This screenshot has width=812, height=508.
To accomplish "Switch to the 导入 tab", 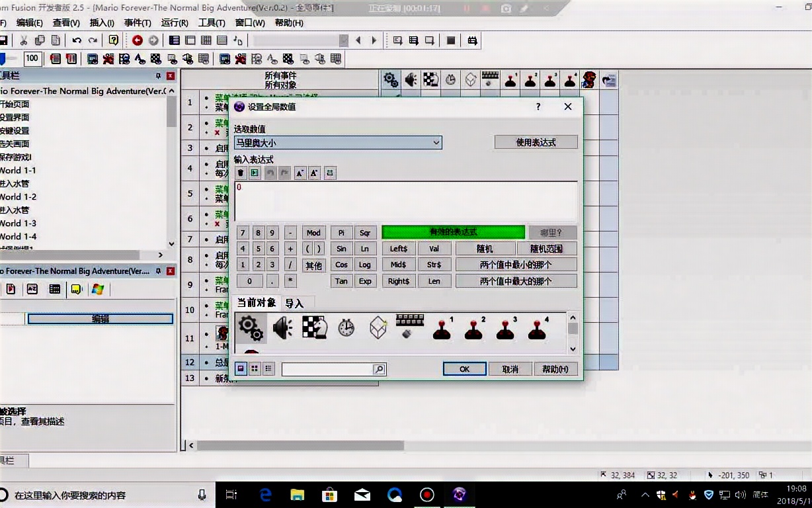I will coord(294,303).
